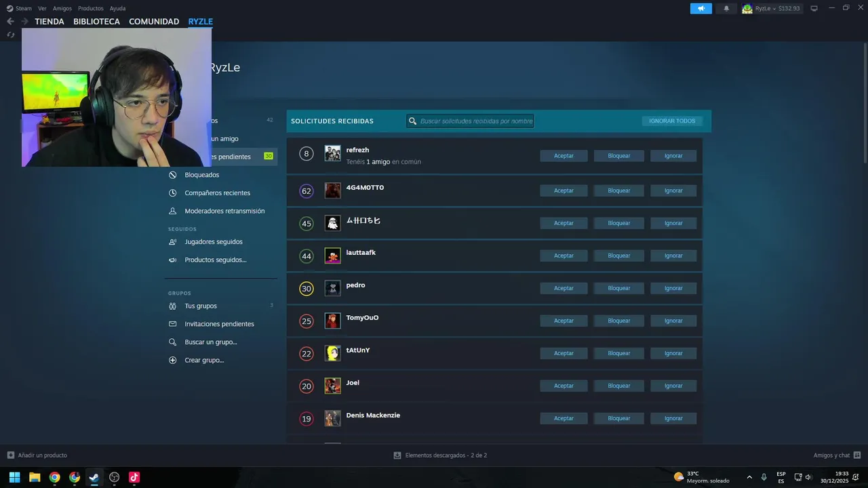Click the level 62 badge for 4G4M0TT0
The height and width of the screenshot is (488, 868).
[307, 191]
